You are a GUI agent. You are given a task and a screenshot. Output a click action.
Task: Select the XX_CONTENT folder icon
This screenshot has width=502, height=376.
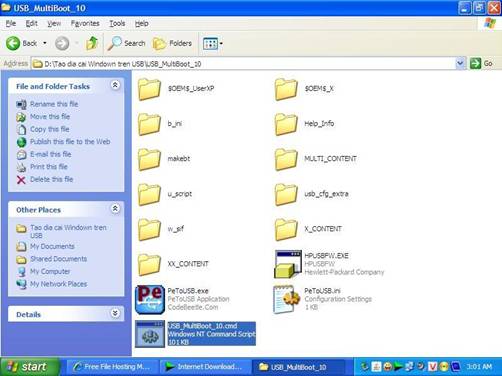click(x=149, y=264)
